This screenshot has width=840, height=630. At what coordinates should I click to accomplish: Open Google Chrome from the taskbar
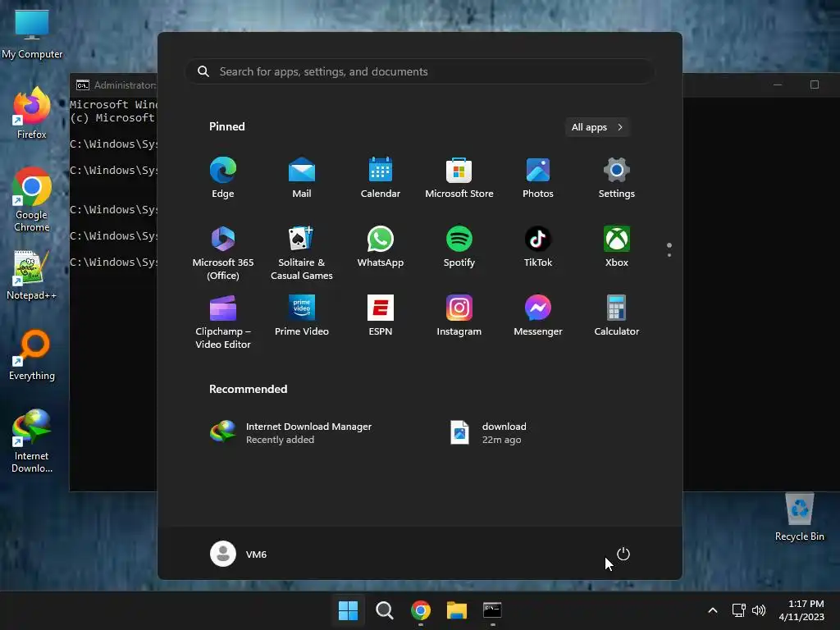421,610
